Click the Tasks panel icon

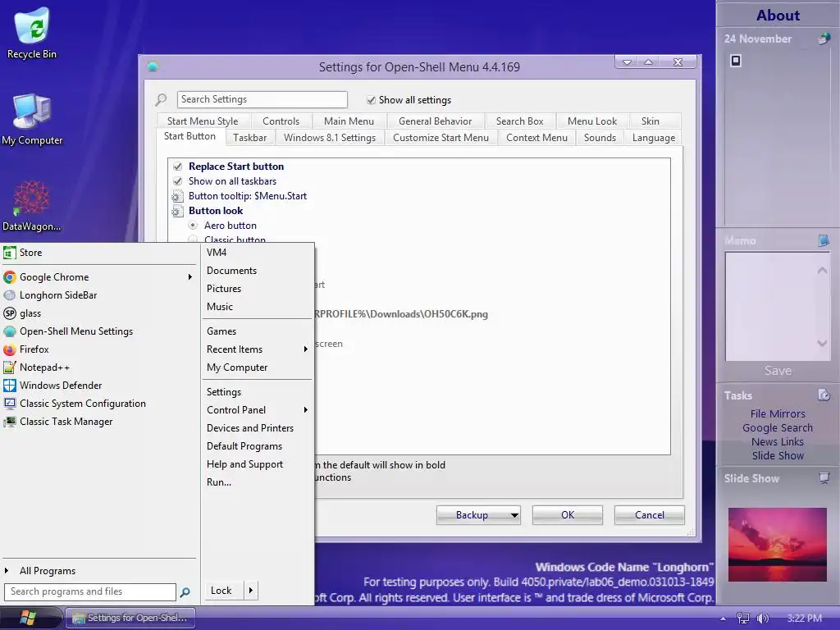pos(824,395)
